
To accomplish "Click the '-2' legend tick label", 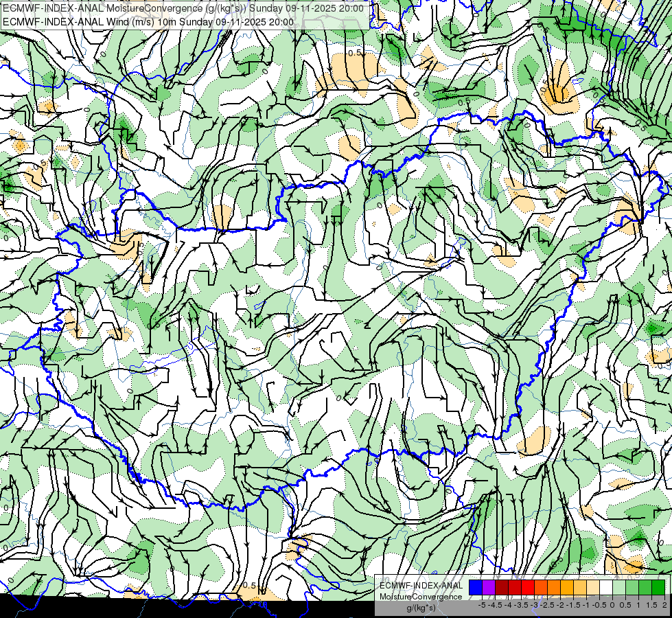I will tap(561, 605).
